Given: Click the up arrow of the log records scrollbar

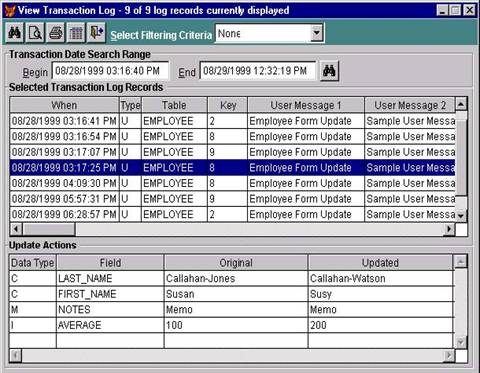Looking at the screenshot, I should click(461, 104).
